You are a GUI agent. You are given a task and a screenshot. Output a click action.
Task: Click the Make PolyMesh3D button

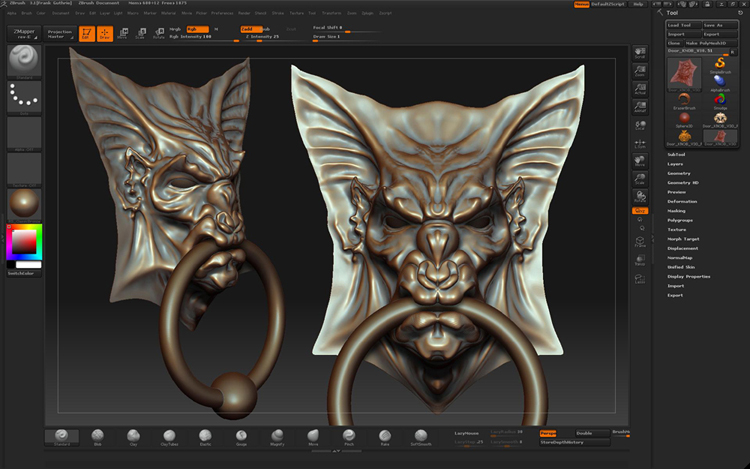pyautogui.click(x=711, y=43)
